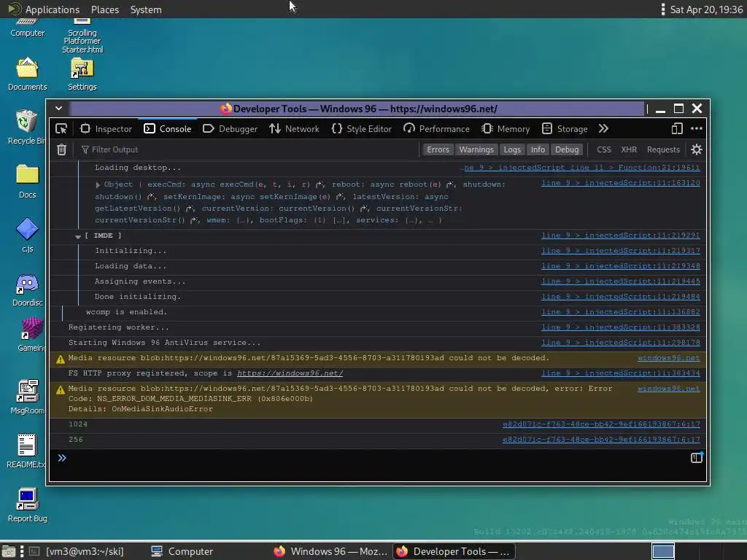Open console settings gear icon
The image size is (747, 560).
[x=697, y=149]
